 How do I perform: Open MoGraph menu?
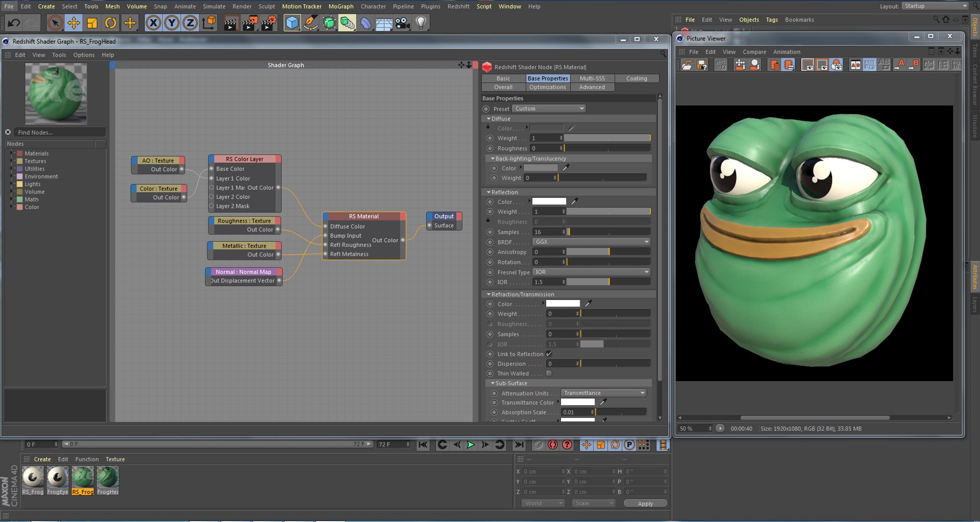coord(341,6)
